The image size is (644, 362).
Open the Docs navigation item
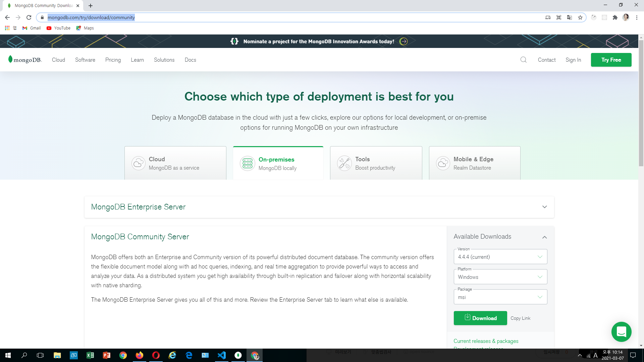(190, 60)
